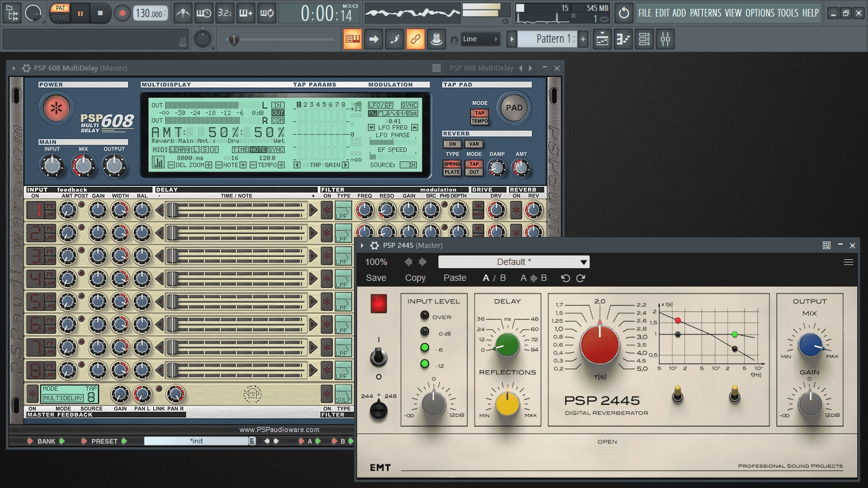Click Paste in the PSP 2445 toolbar
Viewport: 868px width, 488px height.
tap(455, 278)
